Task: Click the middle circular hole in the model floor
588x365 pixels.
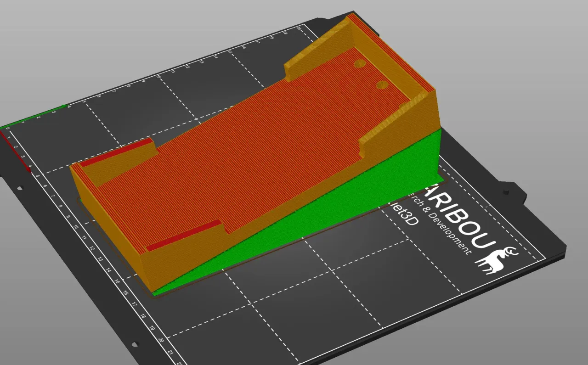Action: [x=382, y=84]
